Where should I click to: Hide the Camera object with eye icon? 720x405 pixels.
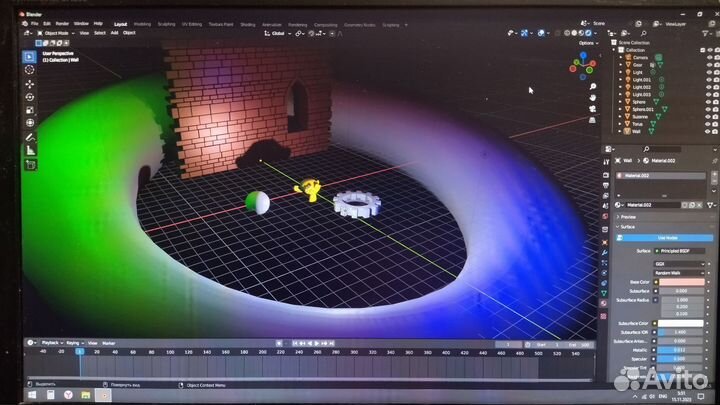point(708,57)
